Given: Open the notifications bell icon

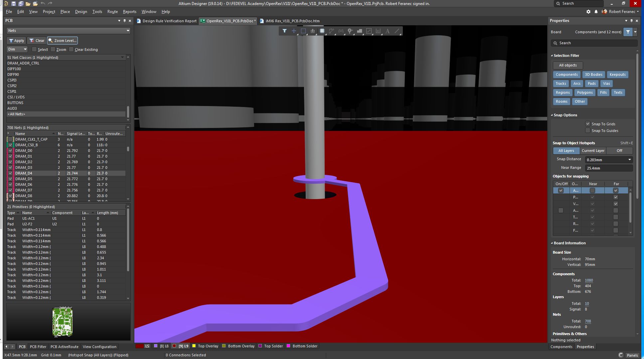Looking at the screenshot, I should pyautogui.click(x=596, y=12).
